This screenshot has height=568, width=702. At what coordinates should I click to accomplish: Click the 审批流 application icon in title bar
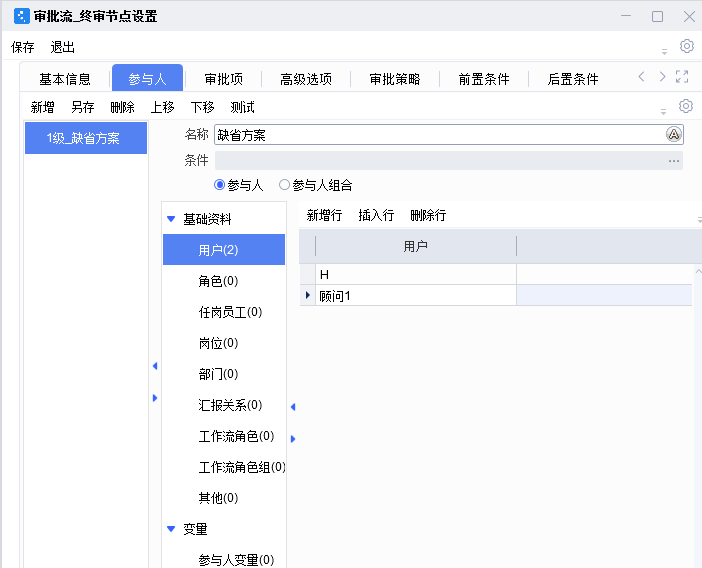coord(20,16)
